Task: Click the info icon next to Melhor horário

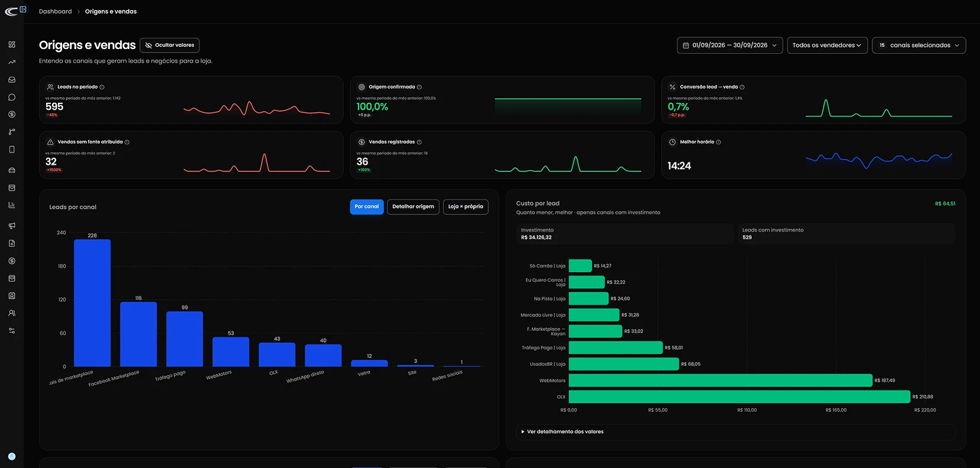Action: [x=718, y=142]
